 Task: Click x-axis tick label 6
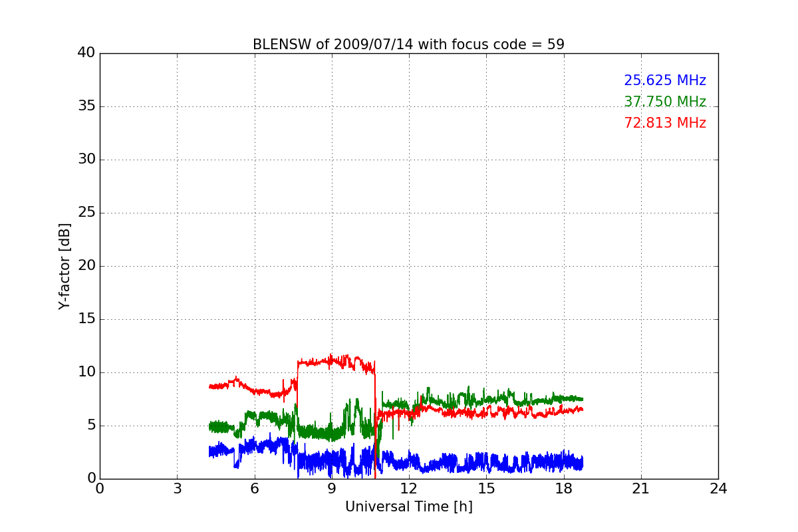(x=255, y=488)
